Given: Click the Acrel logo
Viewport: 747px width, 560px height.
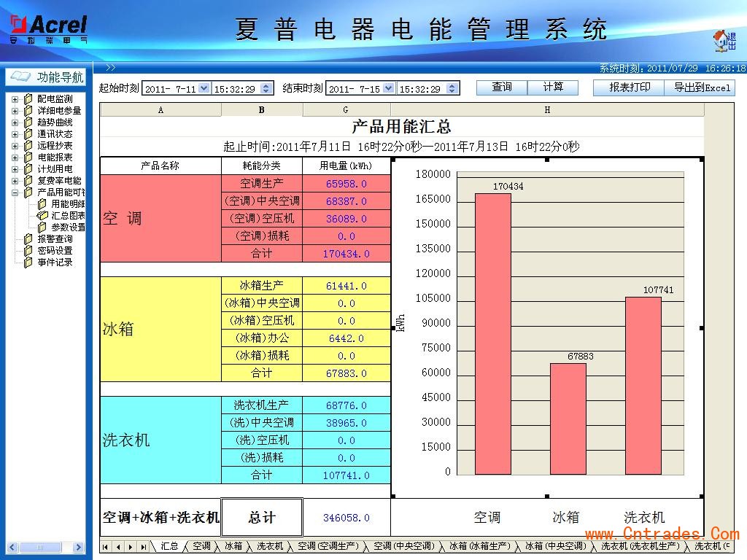Looking at the screenshot, I should coord(49,29).
